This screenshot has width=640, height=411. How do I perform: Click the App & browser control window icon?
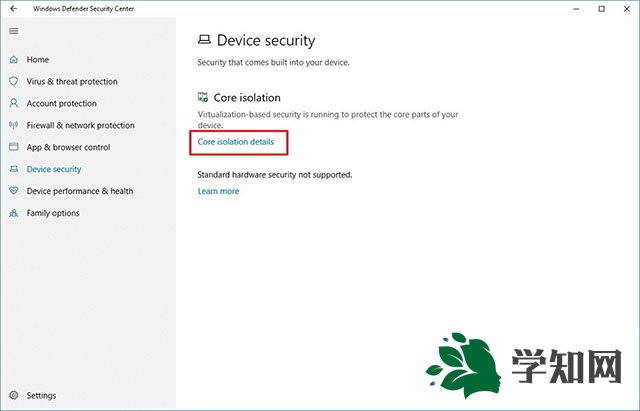click(14, 148)
